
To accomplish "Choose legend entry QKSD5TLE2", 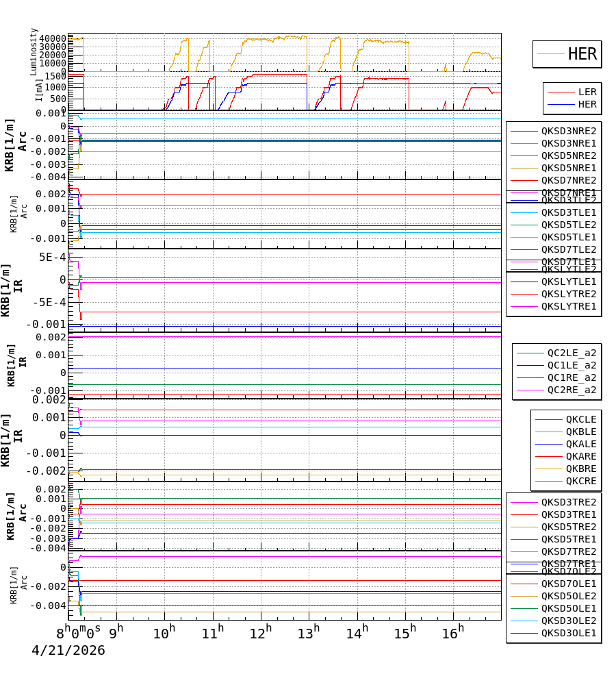I will 569,225.
